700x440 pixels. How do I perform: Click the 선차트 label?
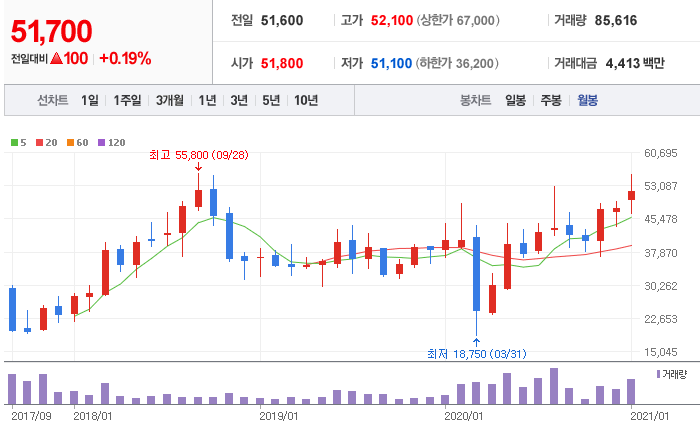tap(52, 100)
